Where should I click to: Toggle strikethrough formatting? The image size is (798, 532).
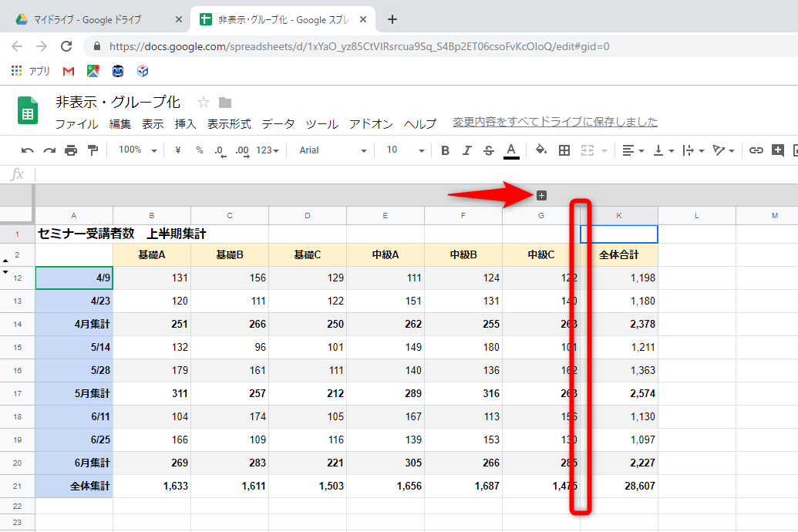tap(488, 150)
